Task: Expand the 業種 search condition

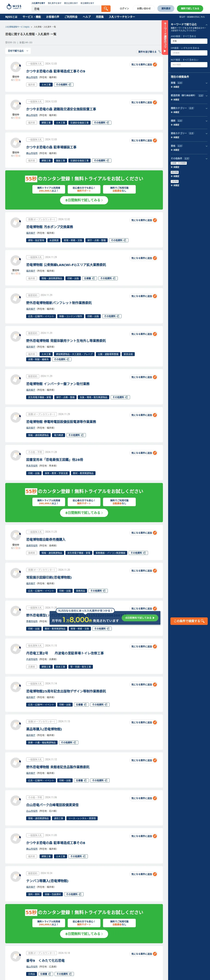Action: point(207,83)
